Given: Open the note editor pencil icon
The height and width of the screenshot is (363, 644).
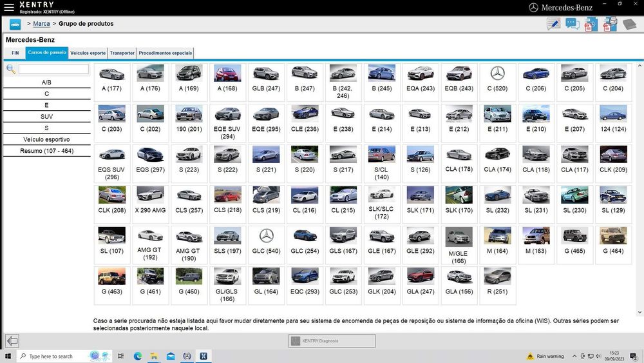Looking at the screenshot, I should [553, 25].
